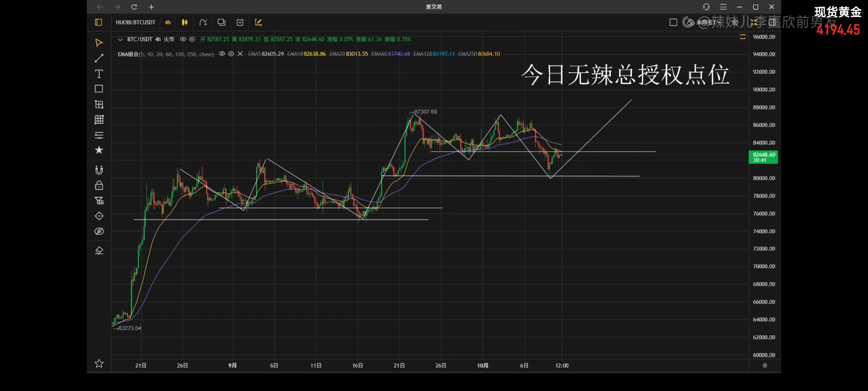This screenshot has height=391, width=868.
Task: Open the hamburger menu in title bar
Action: click(x=723, y=7)
